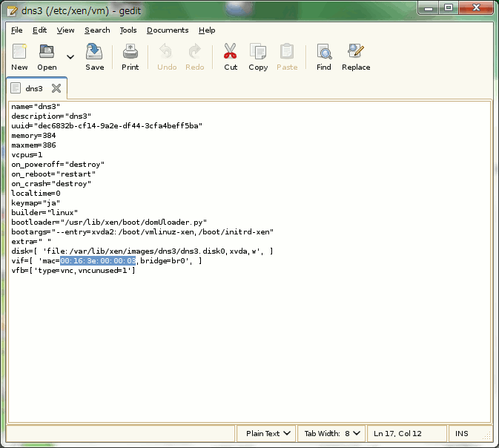Viewport: 499px width, 448px height.
Task: Open the Tab Width dropdown
Action: coord(331,433)
